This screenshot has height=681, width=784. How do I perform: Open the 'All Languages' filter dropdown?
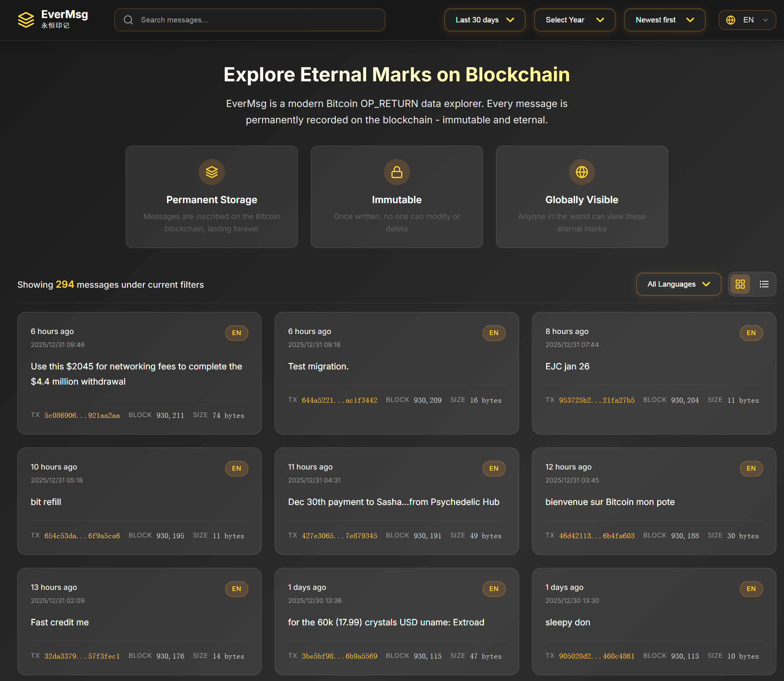678,284
